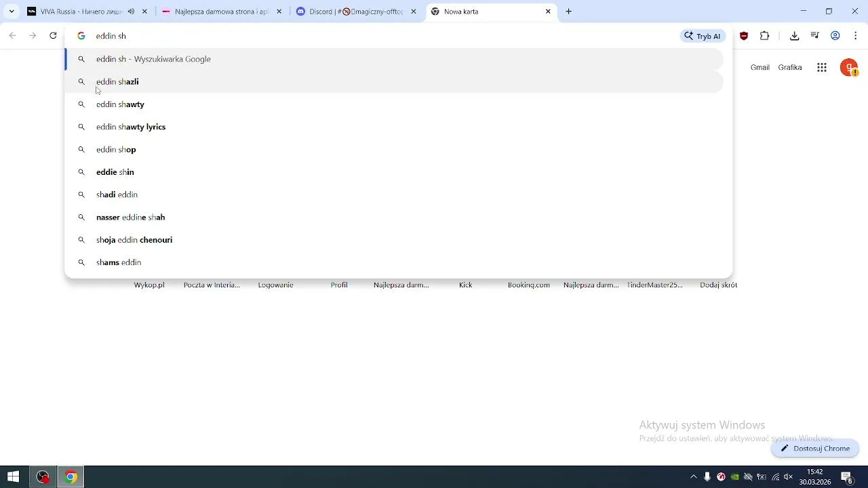The image size is (868, 488).
Task: Select suggestion eddin shawty lyrics
Action: tap(394, 127)
